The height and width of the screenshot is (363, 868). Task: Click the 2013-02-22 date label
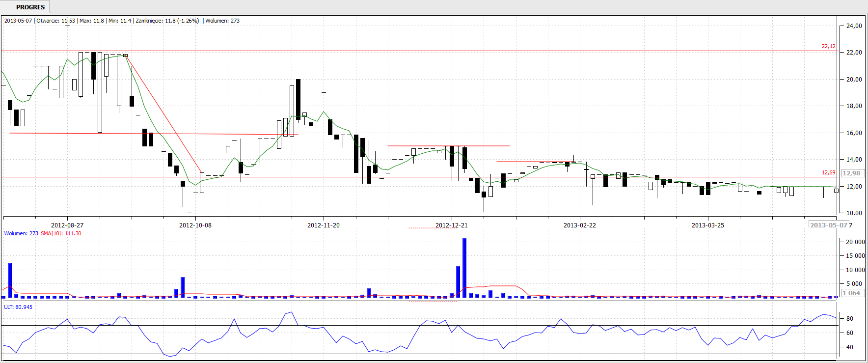(580, 225)
